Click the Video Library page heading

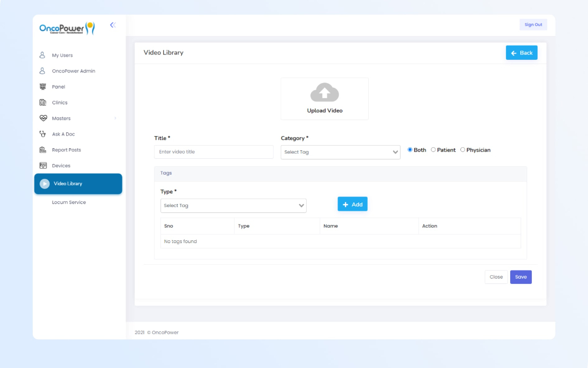pos(164,52)
